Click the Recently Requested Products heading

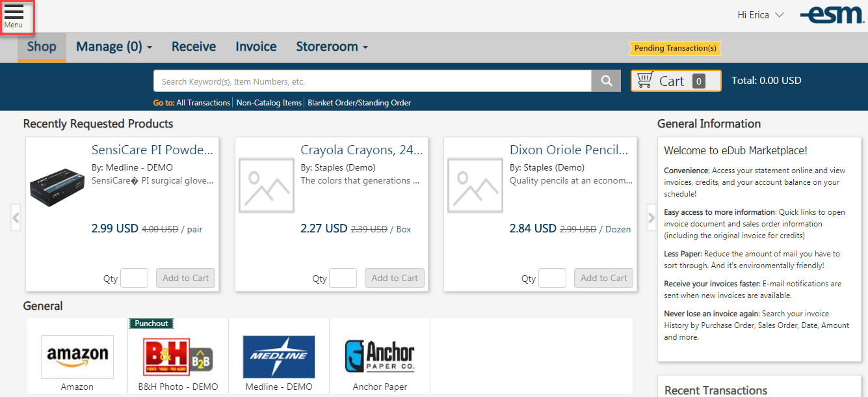pos(98,124)
